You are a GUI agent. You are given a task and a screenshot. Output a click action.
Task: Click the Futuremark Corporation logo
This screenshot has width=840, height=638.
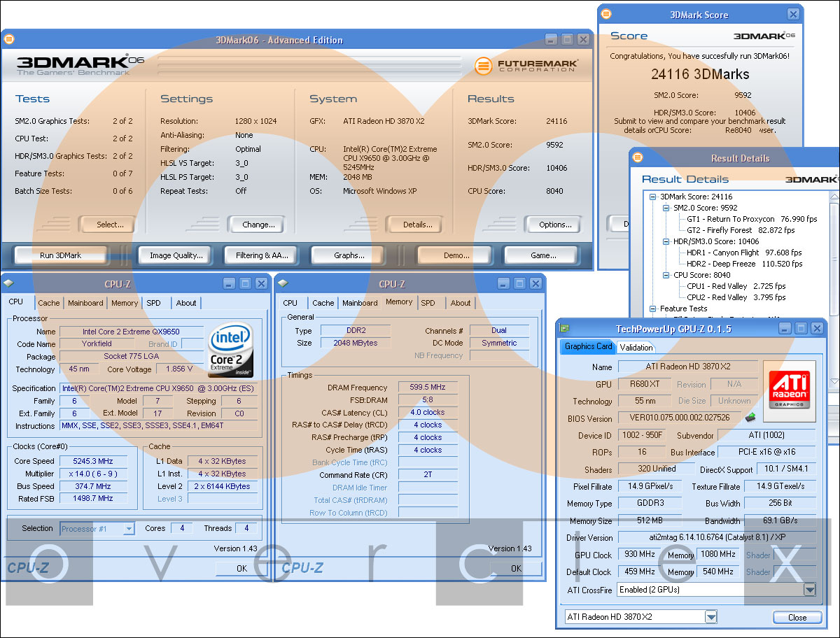(x=526, y=66)
